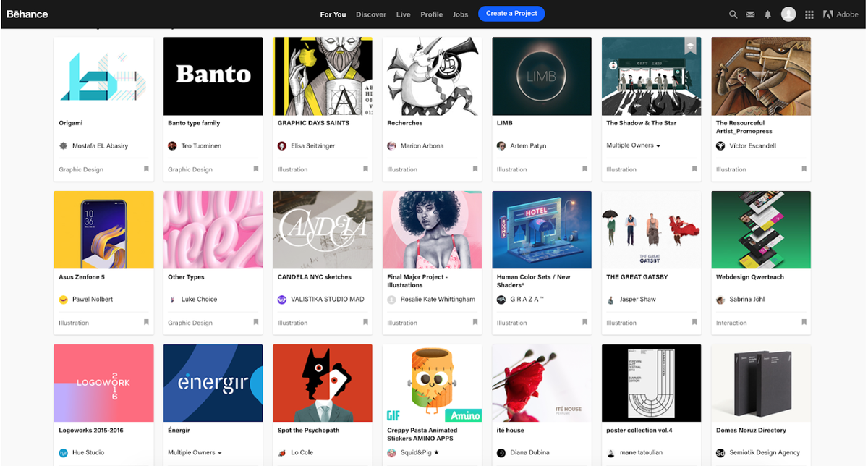Screen dimensions: 868x466
Task: Open the CANDELA project thumbnail
Action: 323,230
